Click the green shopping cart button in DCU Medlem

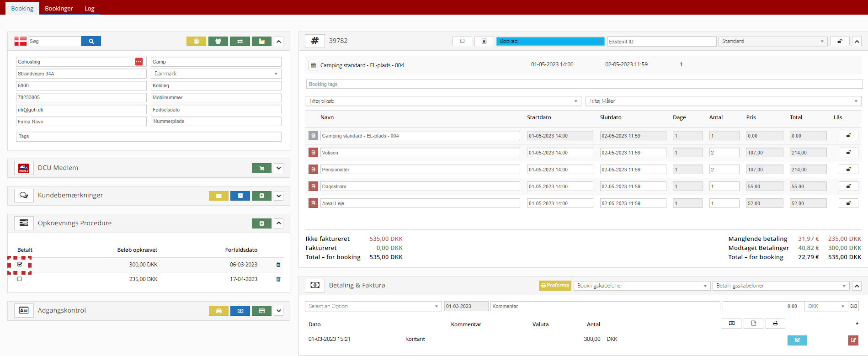261,168
